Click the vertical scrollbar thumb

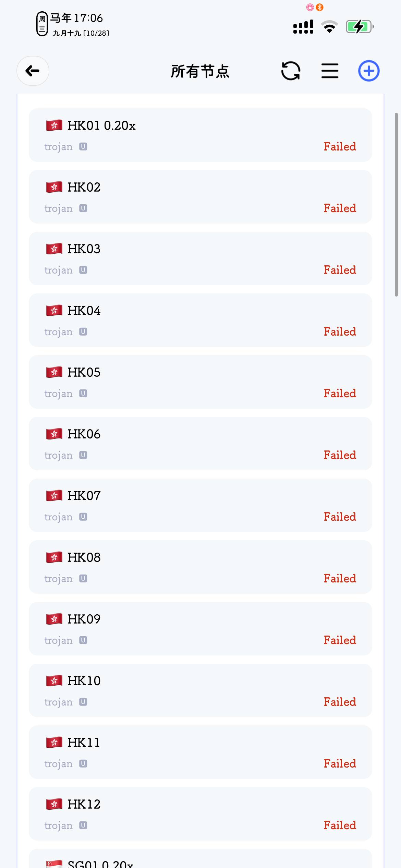point(396,204)
